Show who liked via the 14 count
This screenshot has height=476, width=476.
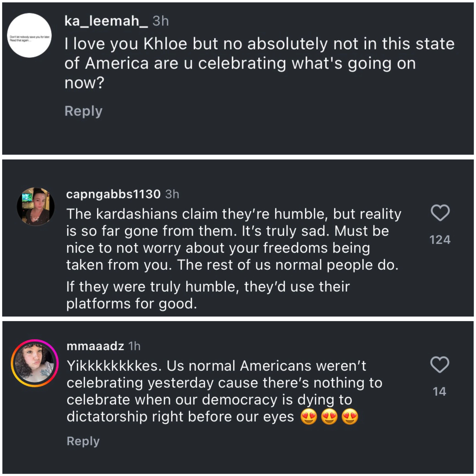click(440, 391)
